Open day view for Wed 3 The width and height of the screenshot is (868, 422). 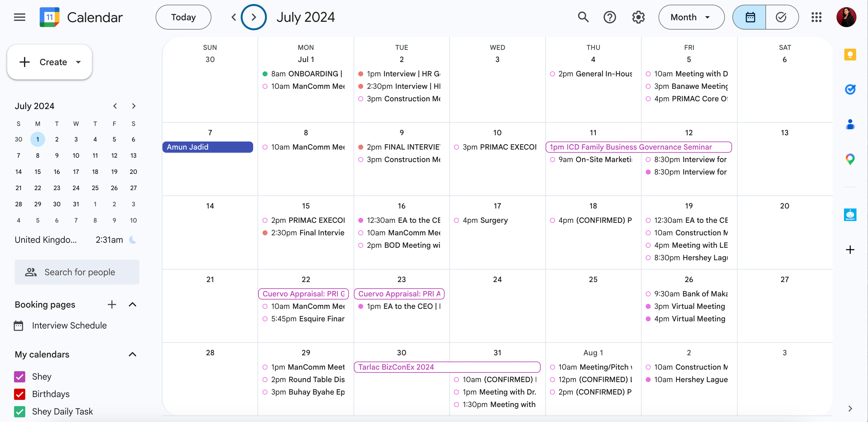497,59
